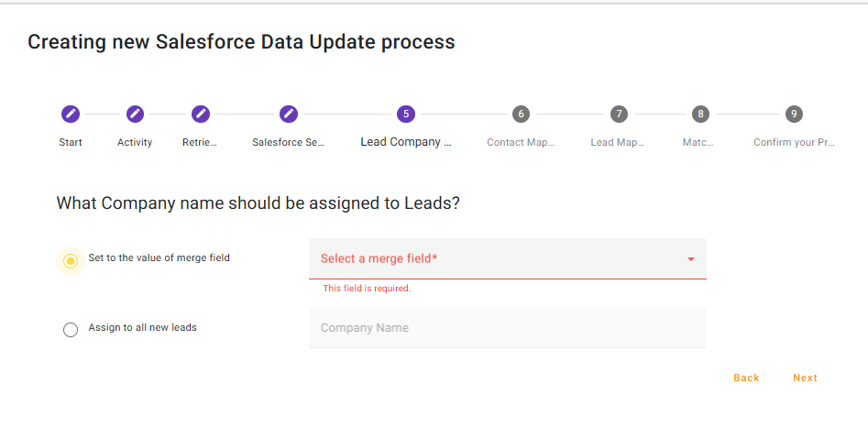Viewport: 868px width, 427px height.
Task: Select 'Set to the value of merge field' radio
Action: (x=71, y=261)
